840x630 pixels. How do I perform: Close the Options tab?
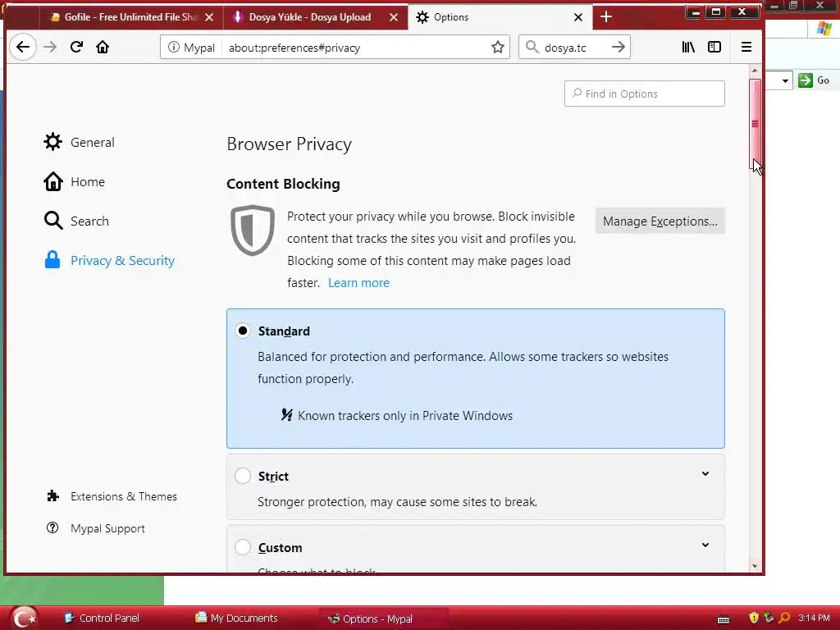pos(578,17)
